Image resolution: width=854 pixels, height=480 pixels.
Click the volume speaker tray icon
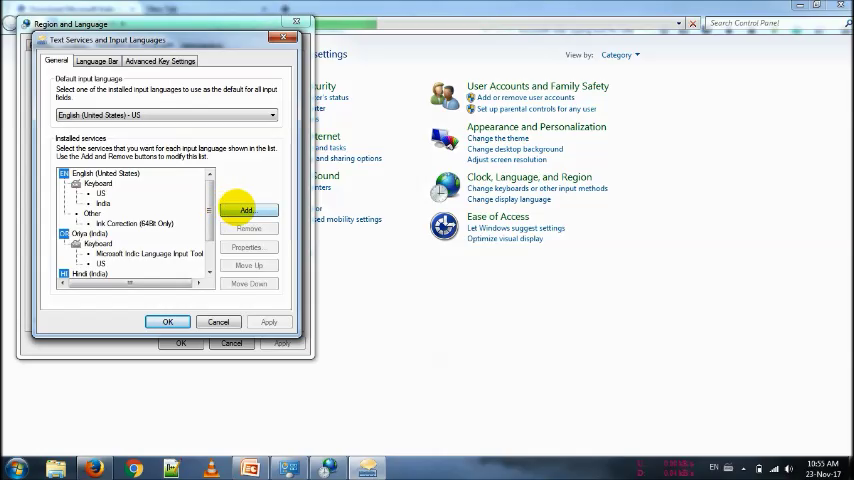point(789,469)
